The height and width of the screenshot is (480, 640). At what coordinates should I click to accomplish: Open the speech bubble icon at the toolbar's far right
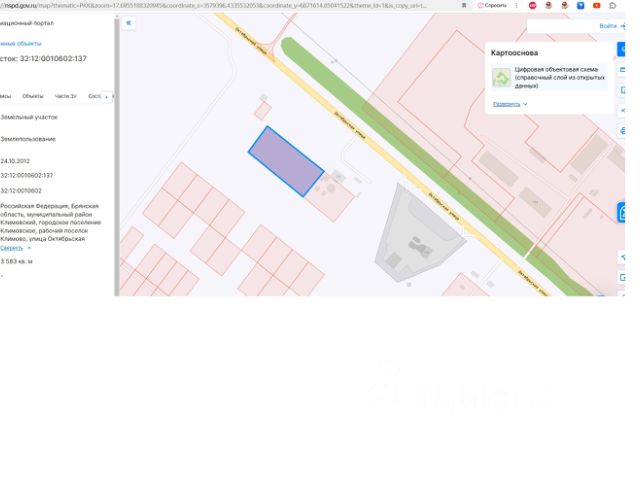coord(613,6)
